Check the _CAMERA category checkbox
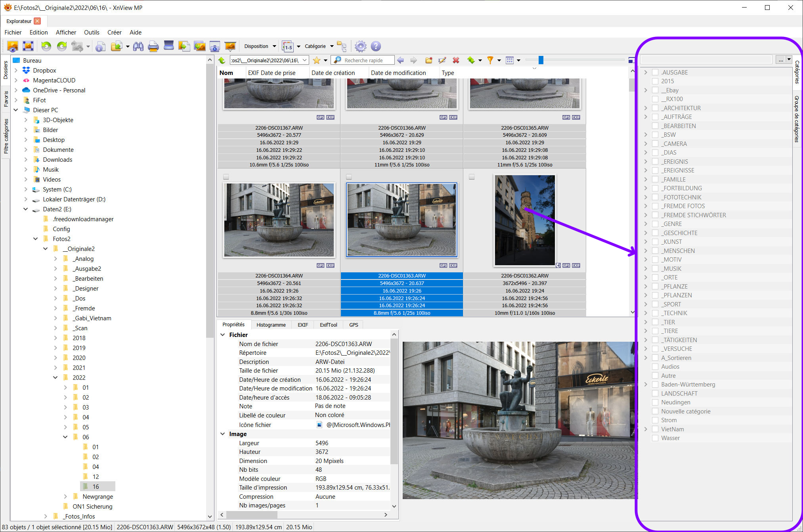803x532 pixels. 655,144
